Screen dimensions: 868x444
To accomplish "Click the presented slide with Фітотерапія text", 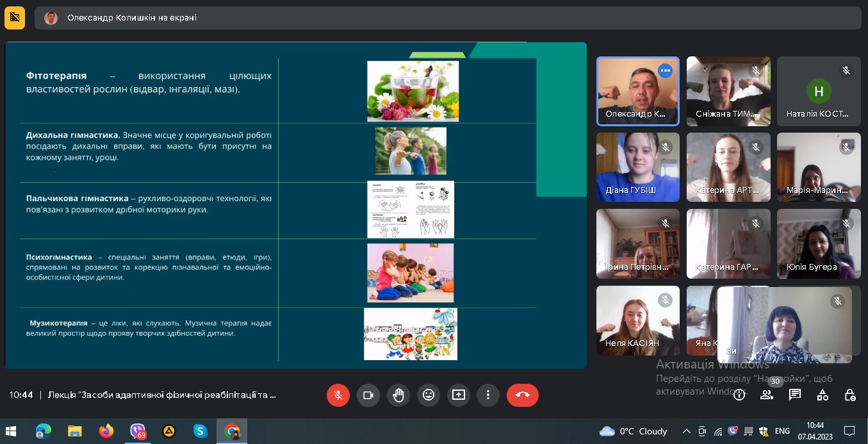I will 295,205.
